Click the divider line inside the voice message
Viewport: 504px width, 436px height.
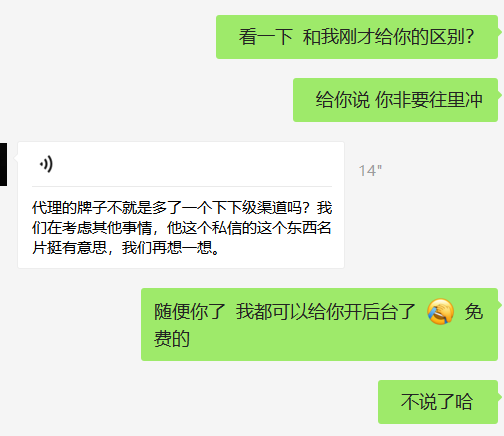coord(182,186)
